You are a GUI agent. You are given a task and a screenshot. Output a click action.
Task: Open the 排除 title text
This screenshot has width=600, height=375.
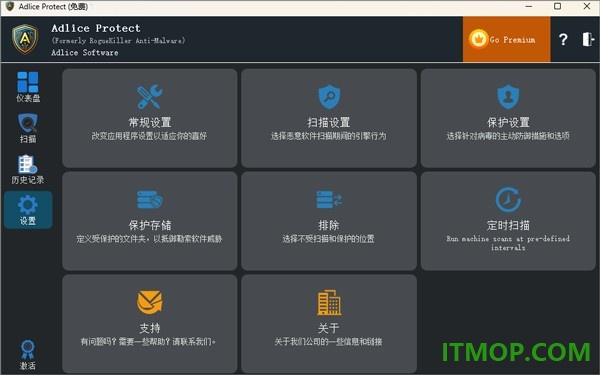[x=329, y=225]
